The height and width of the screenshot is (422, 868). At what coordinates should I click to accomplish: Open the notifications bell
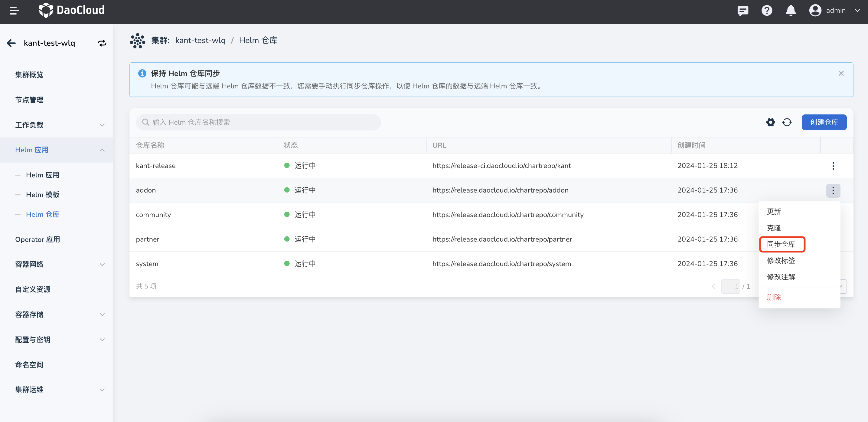tap(791, 11)
